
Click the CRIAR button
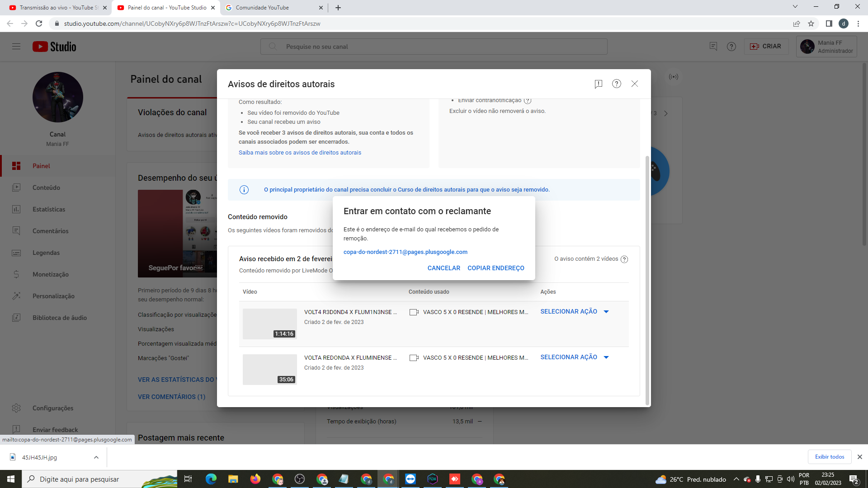765,46
